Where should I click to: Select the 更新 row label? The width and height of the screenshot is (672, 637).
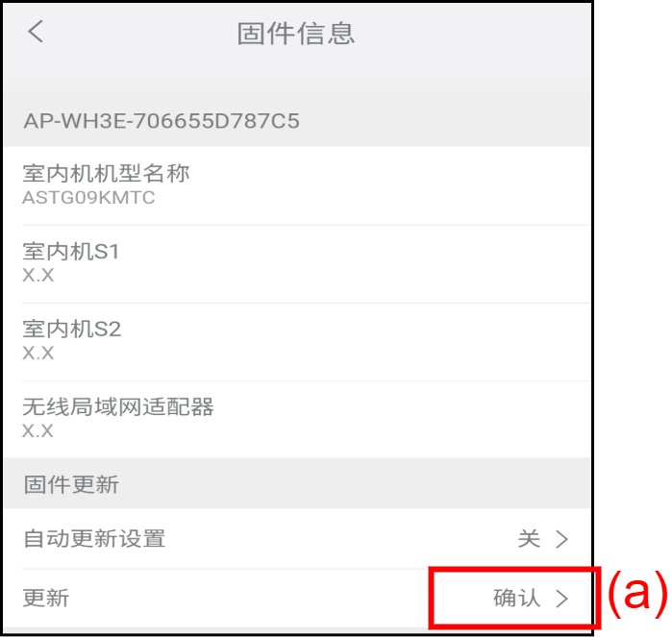46,598
